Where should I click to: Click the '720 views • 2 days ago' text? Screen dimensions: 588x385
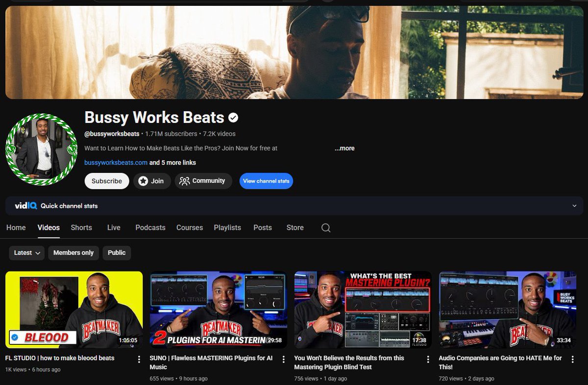tap(466, 379)
